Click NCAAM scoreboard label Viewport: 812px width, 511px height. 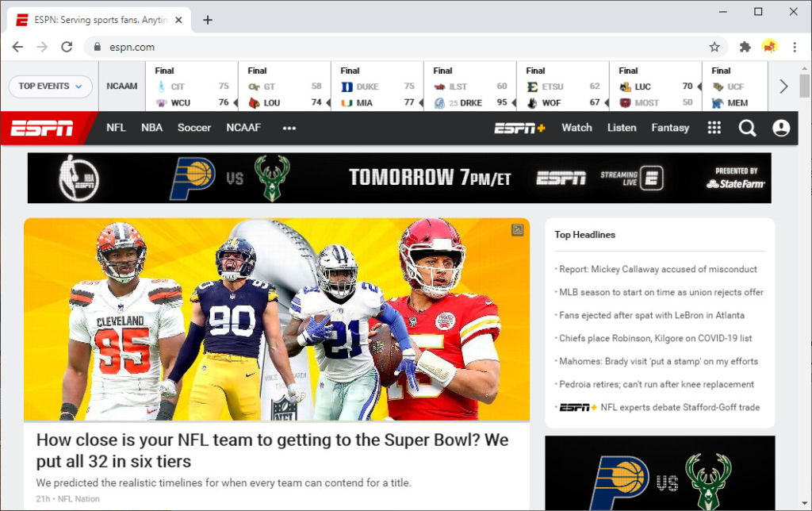(x=122, y=86)
